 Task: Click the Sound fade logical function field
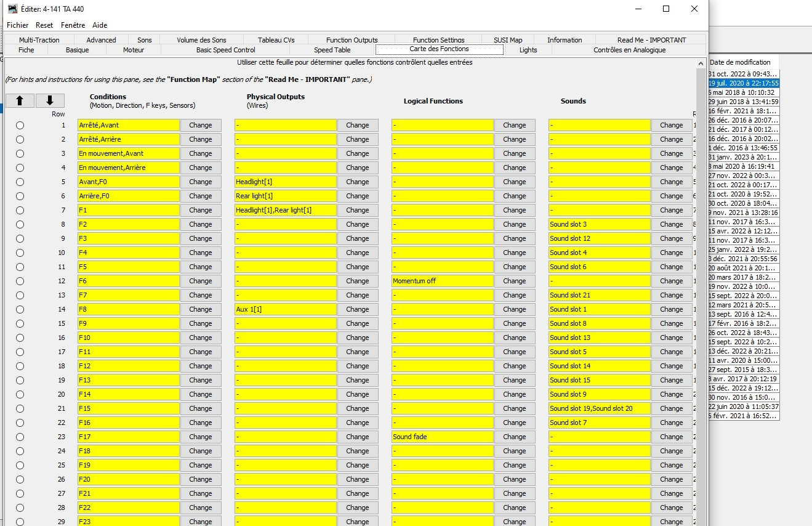(x=442, y=437)
